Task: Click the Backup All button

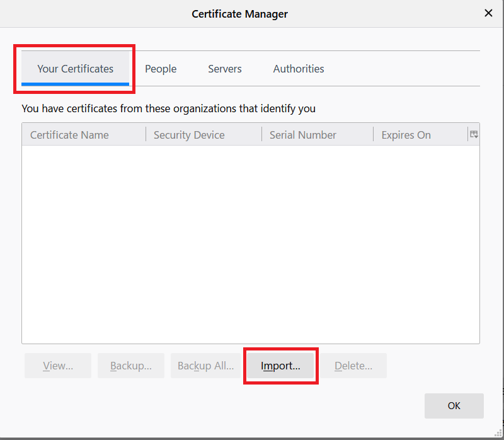Action: coord(205,366)
